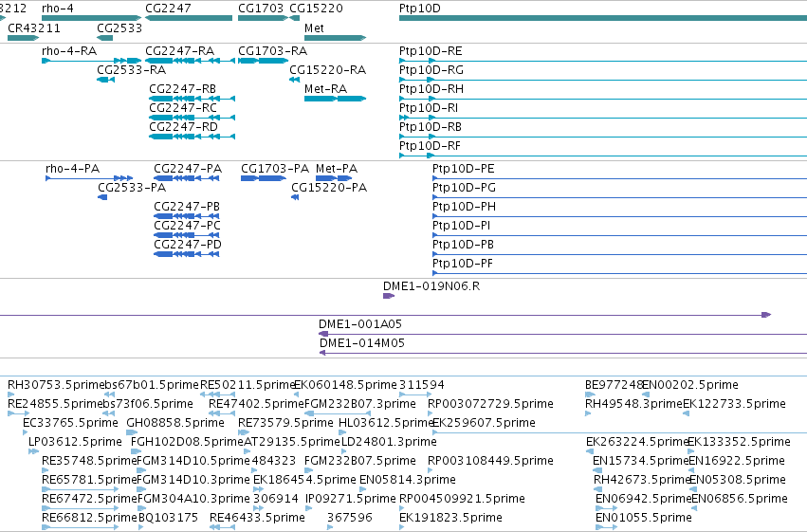Click the CG15220-RA transcript

(294, 80)
